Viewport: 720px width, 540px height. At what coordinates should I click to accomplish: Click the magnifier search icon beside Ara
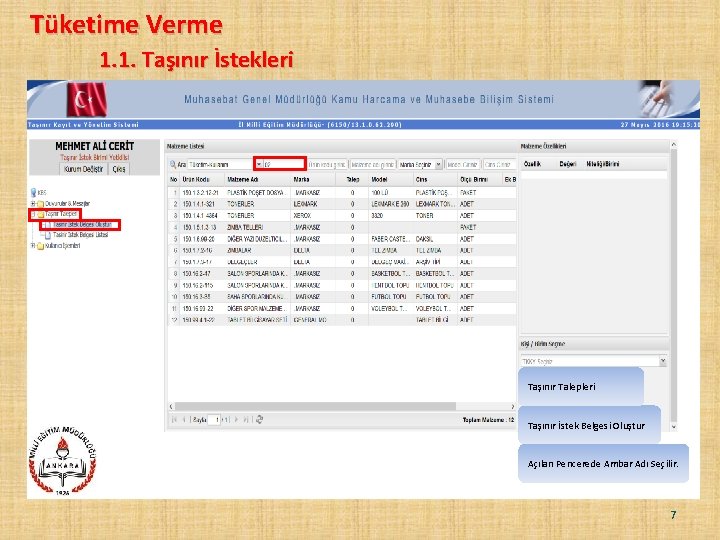pyautogui.click(x=173, y=164)
